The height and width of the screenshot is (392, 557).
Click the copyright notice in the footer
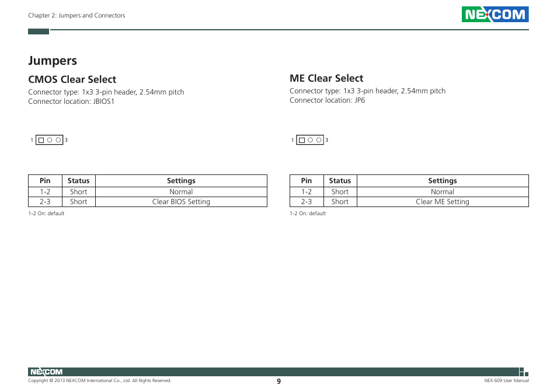click(100, 381)
